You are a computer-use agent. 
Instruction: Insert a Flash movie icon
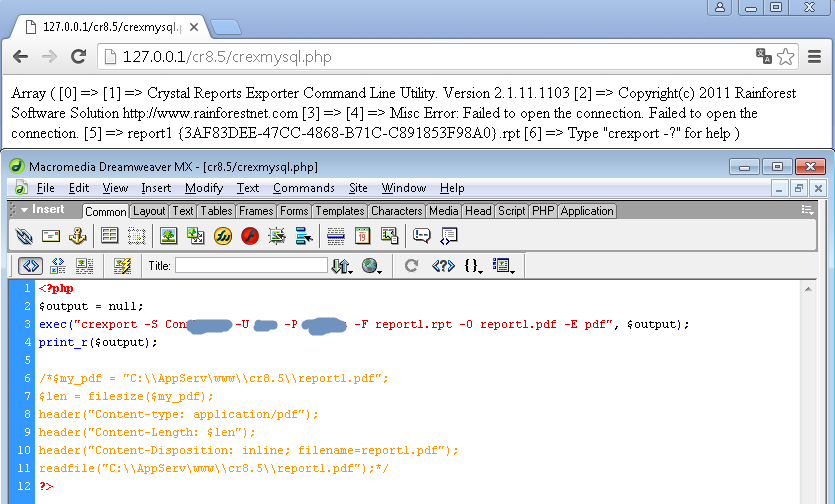(x=250, y=235)
